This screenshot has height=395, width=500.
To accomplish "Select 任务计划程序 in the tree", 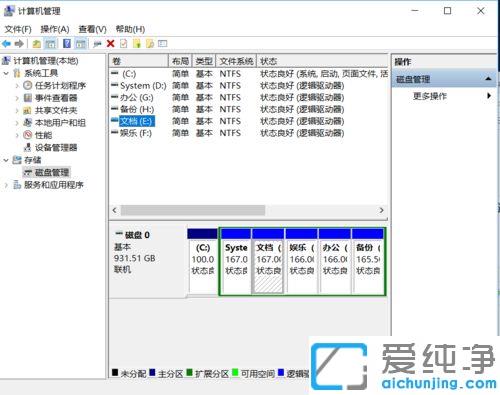I will click(60, 86).
